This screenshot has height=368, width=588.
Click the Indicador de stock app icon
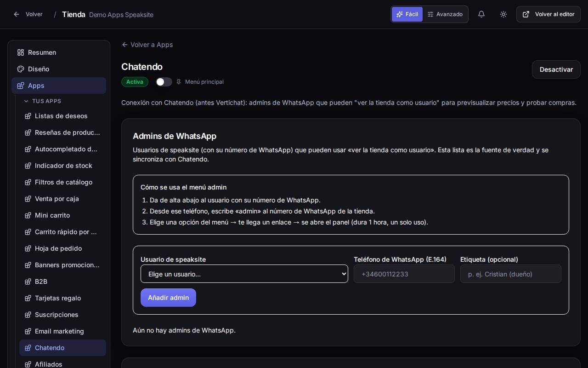28,166
